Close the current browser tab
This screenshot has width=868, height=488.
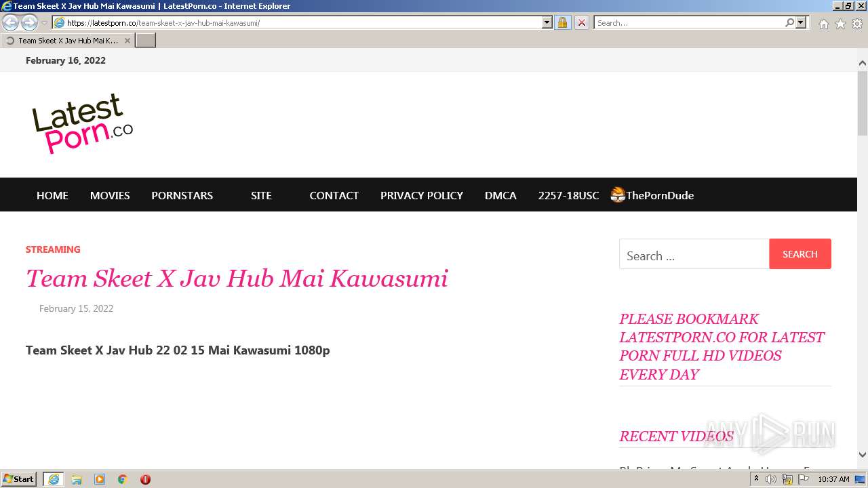click(x=127, y=41)
